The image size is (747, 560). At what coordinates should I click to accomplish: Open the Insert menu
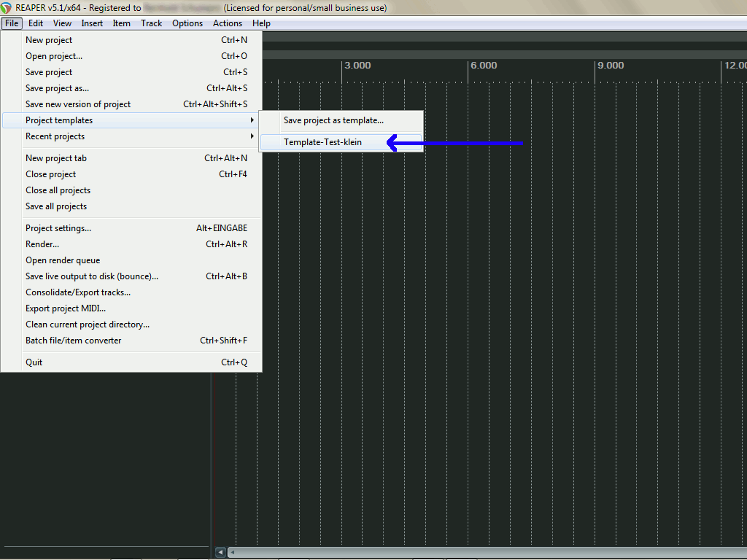[92, 23]
